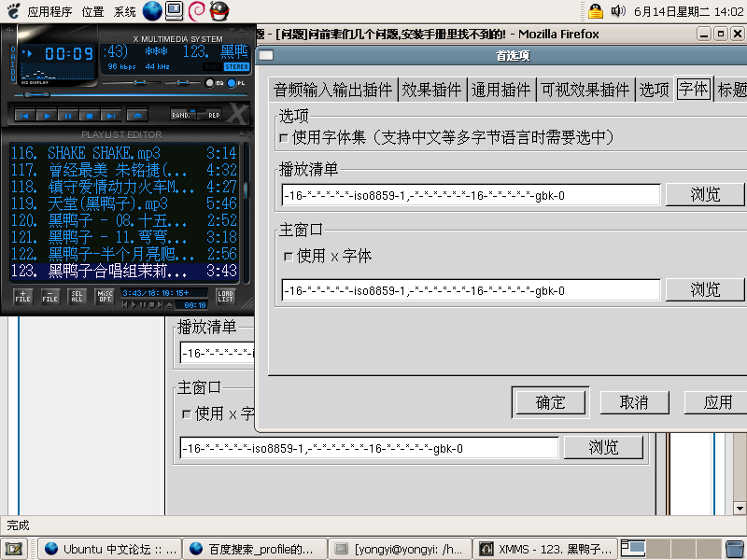Select playlist entry 123 黑鸭子合唱组茉莉
This screenshot has height=560, width=747.
tap(124, 271)
